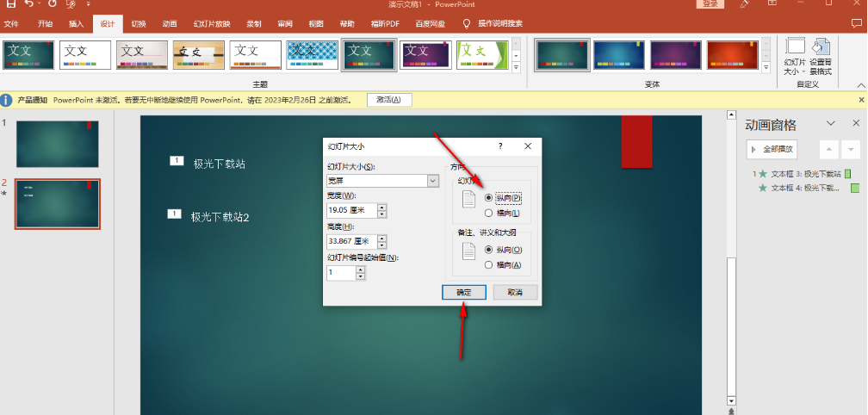
Task: Open the quick access toolbar customize arrow
Action: [x=89, y=4]
